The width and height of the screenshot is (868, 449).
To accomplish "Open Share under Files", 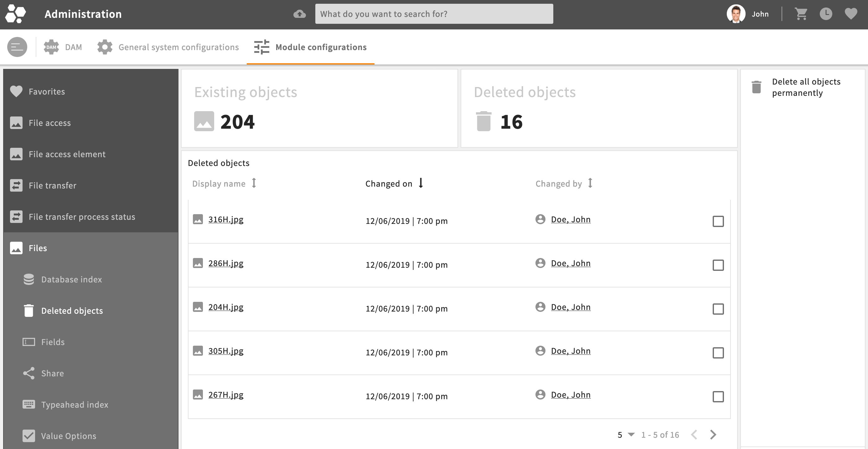I will pos(90,373).
